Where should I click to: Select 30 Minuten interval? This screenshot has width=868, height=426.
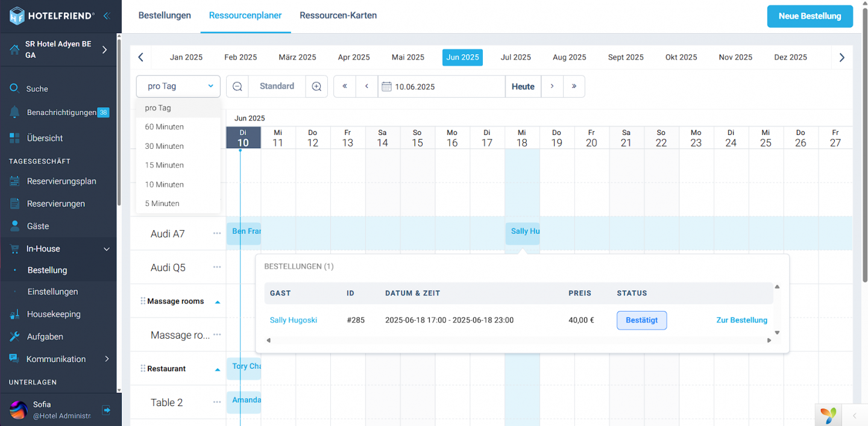[x=178, y=146]
